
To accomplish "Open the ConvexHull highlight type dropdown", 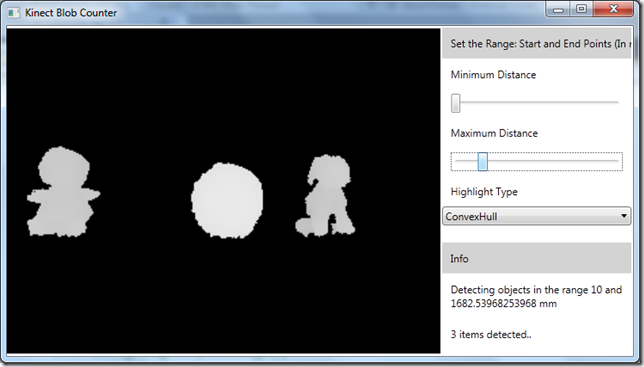I will [536, 216].
